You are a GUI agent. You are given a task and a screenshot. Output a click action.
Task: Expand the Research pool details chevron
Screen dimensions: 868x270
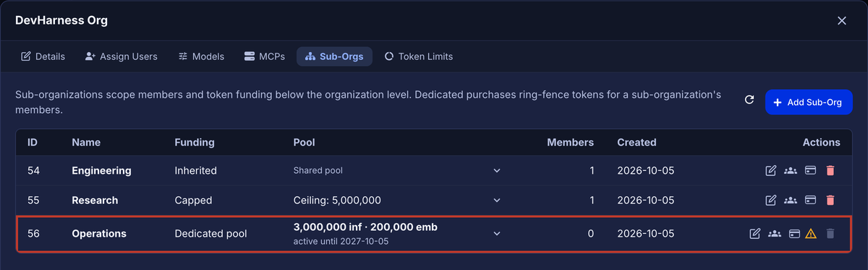tap(497, 200)
